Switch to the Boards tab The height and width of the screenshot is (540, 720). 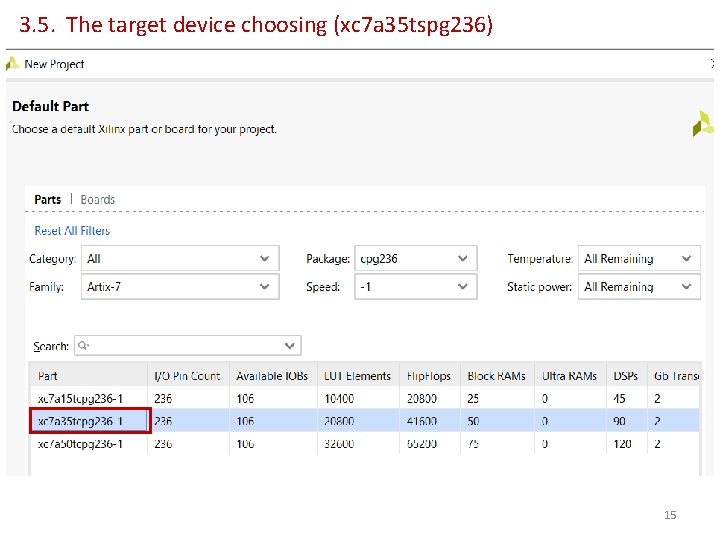pyautogui.click(x=97, y=200)
